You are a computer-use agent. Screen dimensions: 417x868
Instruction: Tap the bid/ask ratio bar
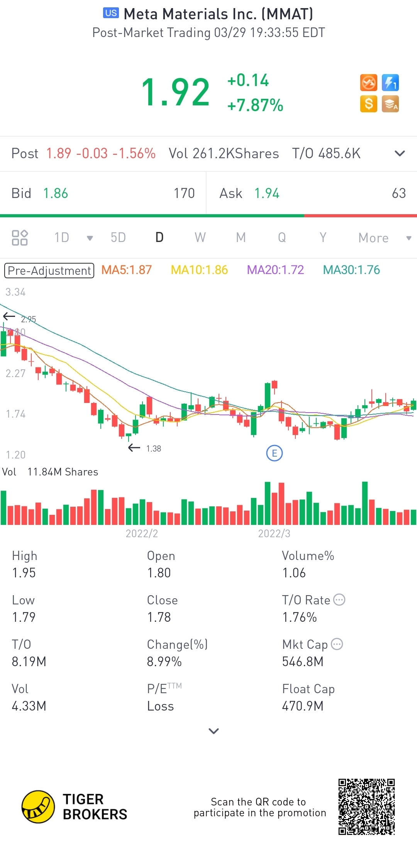coord(208,216)
